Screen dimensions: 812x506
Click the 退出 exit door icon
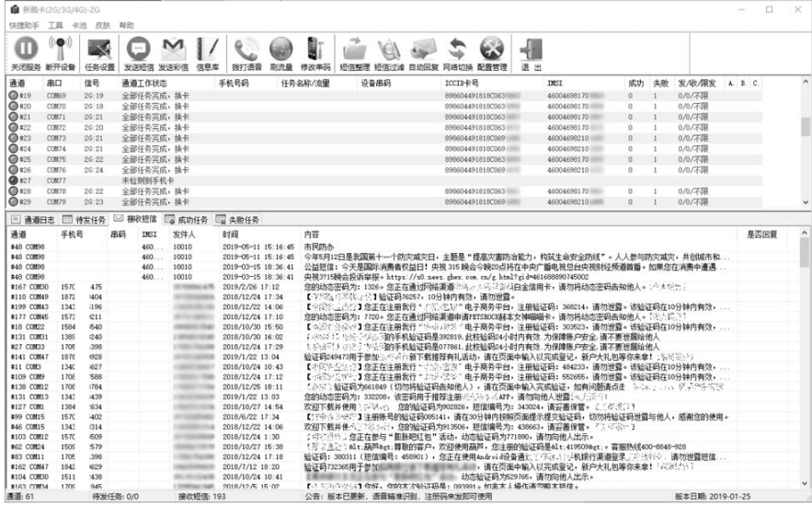pos(532,51)
